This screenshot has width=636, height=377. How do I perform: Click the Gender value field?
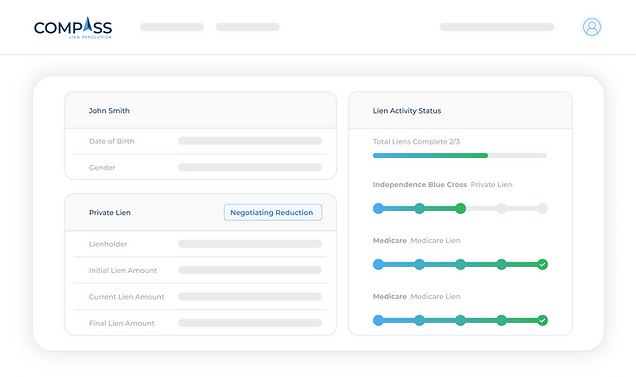pos(250,167)
